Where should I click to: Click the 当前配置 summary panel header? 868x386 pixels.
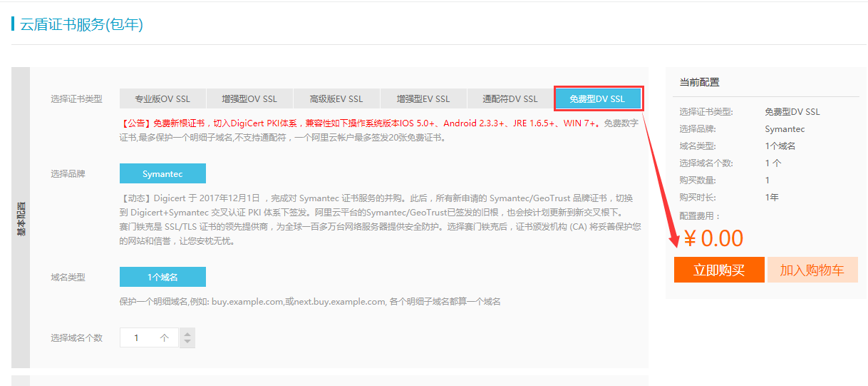699,83
